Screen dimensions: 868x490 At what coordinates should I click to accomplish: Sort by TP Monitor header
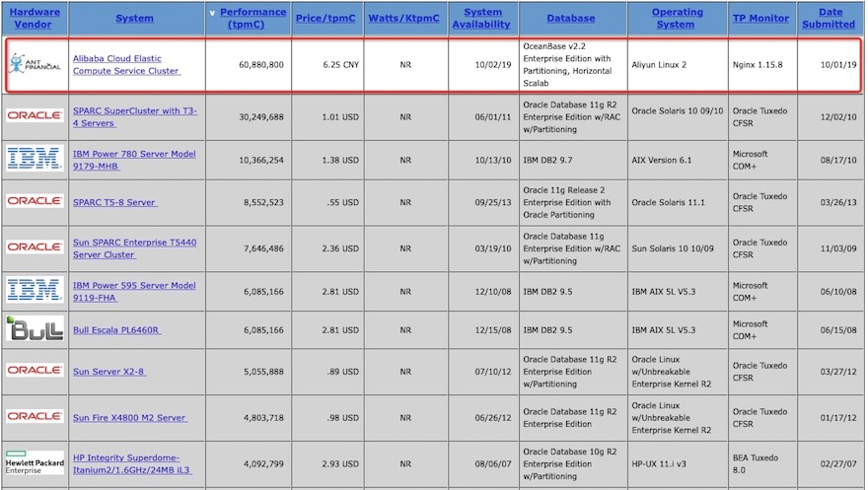760,19
